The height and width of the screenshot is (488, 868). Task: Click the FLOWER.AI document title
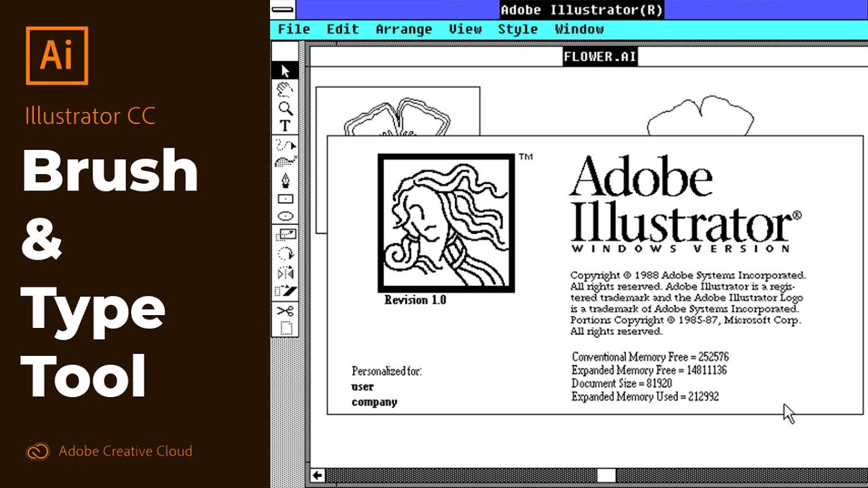(600, 56)
